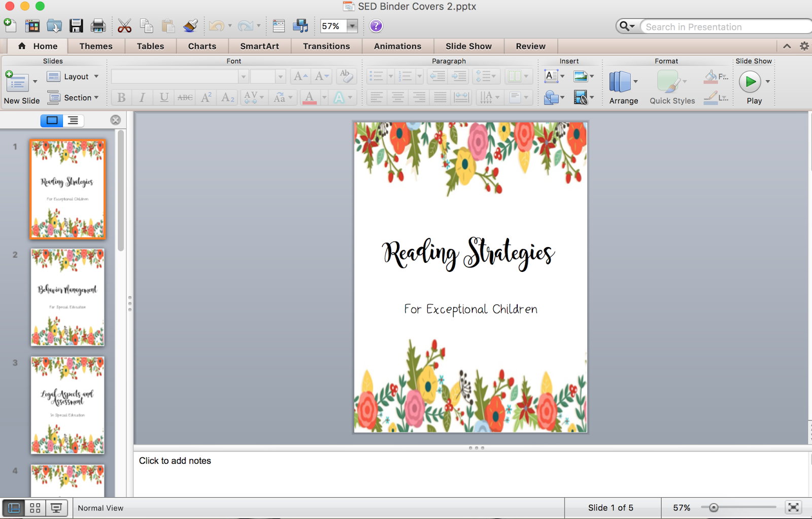Screen dimensions: 812x519
Task: Print the presentation with the printer icon
Action: pyautogui.click(x=98, y=26)
